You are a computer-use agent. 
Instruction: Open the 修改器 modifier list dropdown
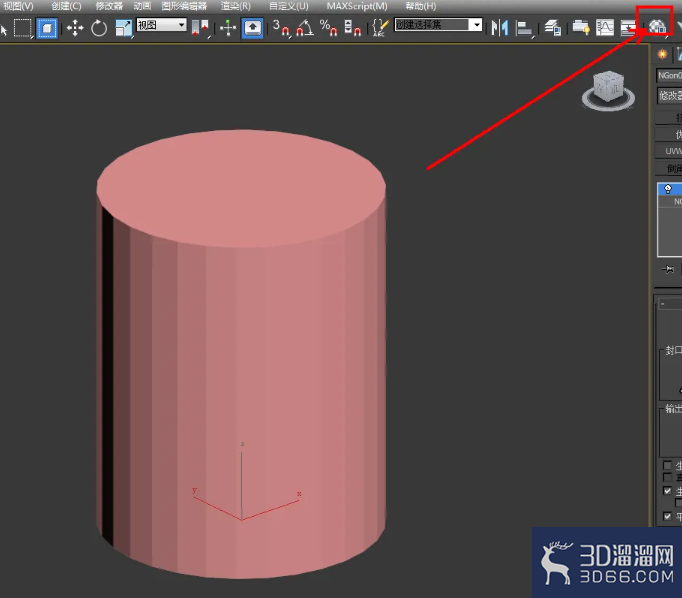click(x=670, y=95)
